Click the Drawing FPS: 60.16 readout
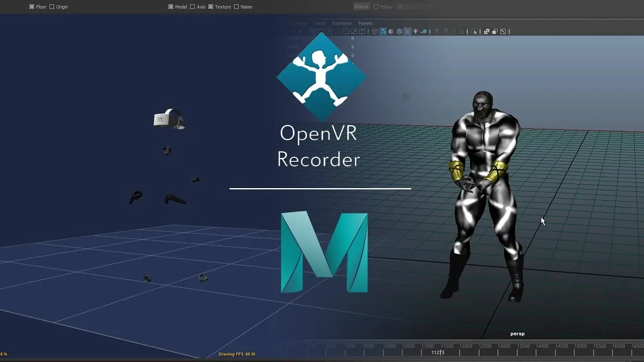The image size is (644, 362). tap(237, 354)
